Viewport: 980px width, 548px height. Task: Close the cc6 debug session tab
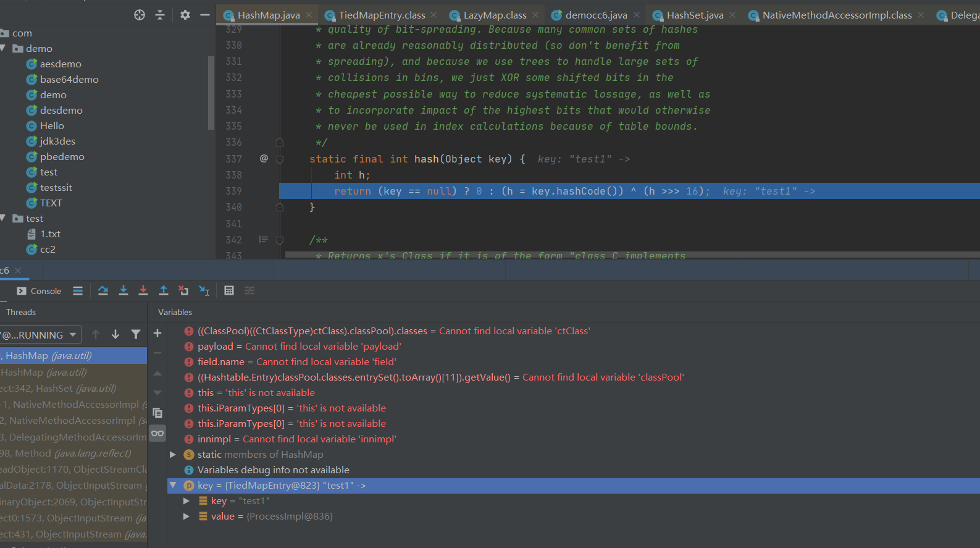click(18, 271)
